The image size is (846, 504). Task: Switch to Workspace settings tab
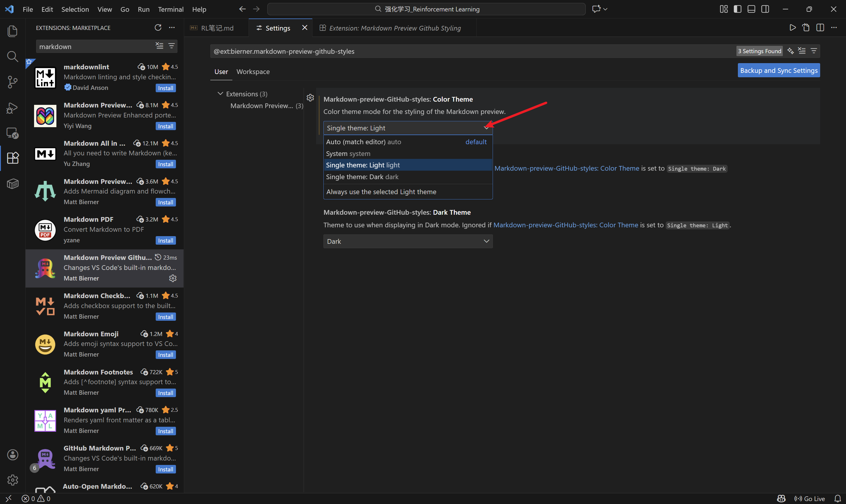click(253, 72)
